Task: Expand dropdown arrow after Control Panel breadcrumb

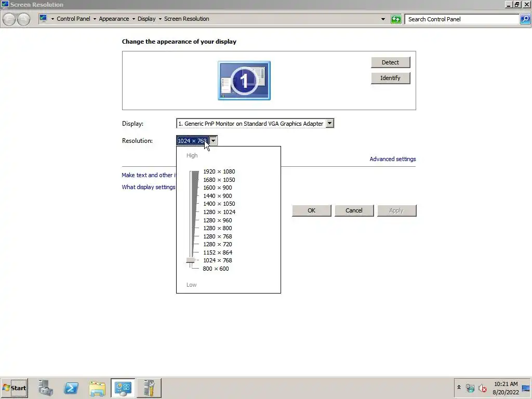Action: (95, 19)
